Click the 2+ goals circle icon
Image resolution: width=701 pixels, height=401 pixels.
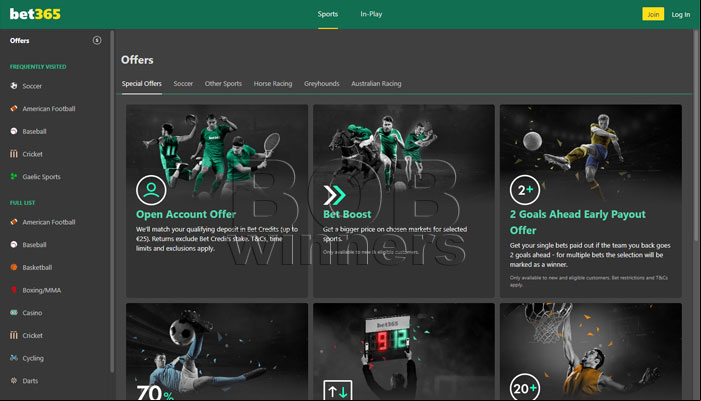(525, 190)
